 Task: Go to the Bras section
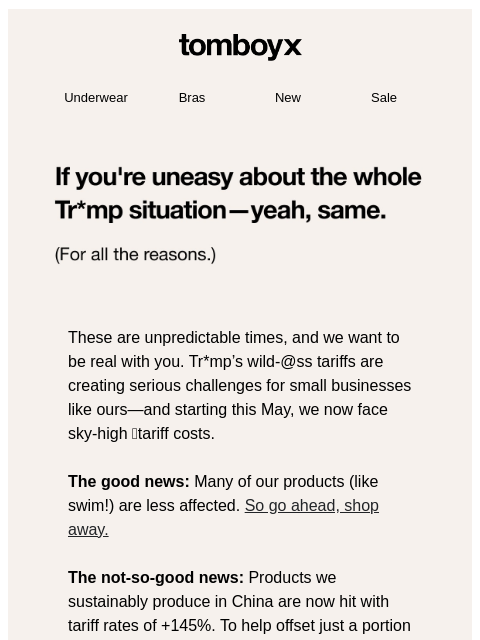192,98
